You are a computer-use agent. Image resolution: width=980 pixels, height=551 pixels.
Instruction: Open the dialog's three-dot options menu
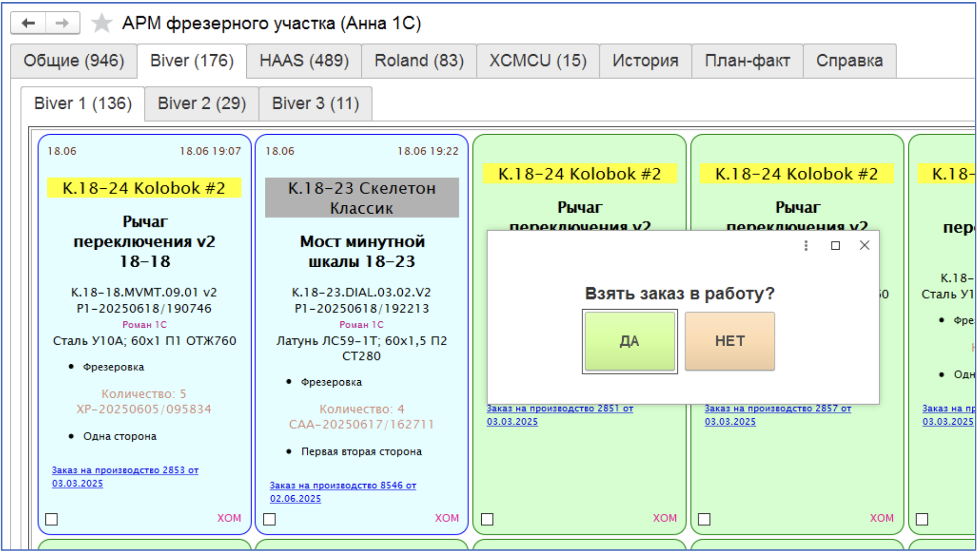click(805, 246)
